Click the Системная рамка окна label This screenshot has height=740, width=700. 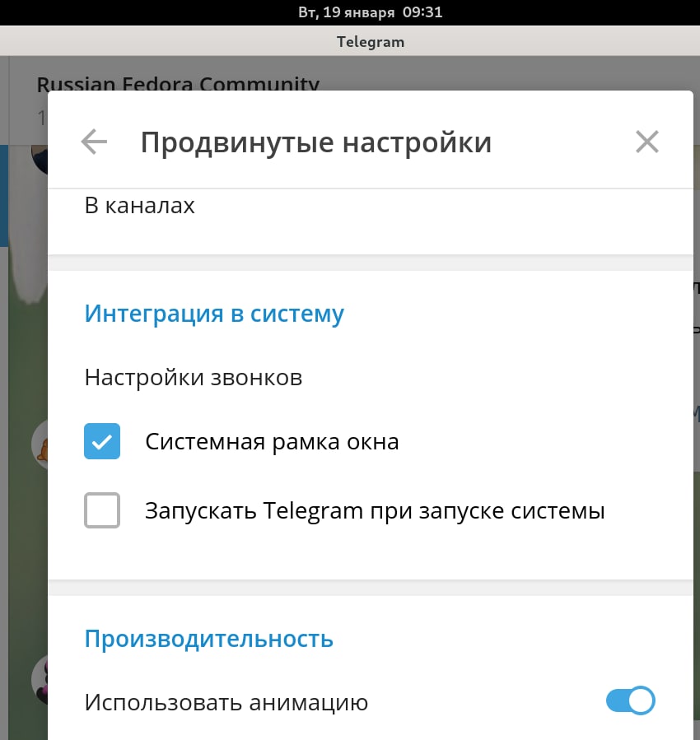(272, 442)
